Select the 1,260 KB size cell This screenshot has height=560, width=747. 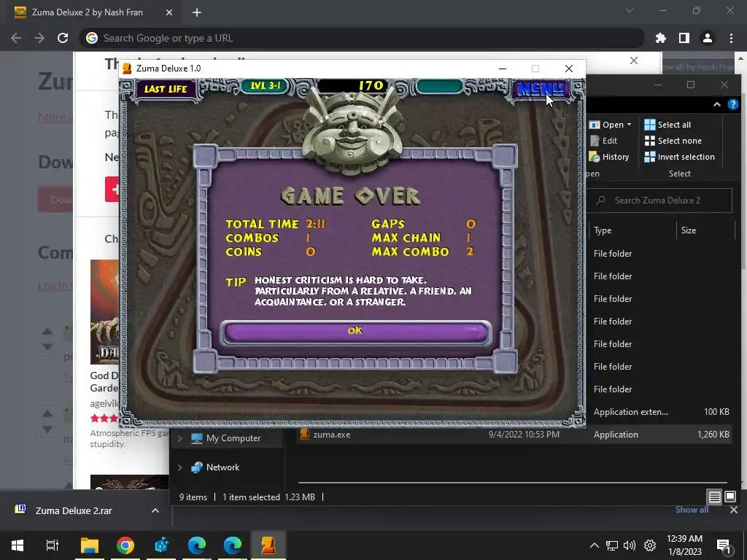pyautogui.click(x=713, y=435)
